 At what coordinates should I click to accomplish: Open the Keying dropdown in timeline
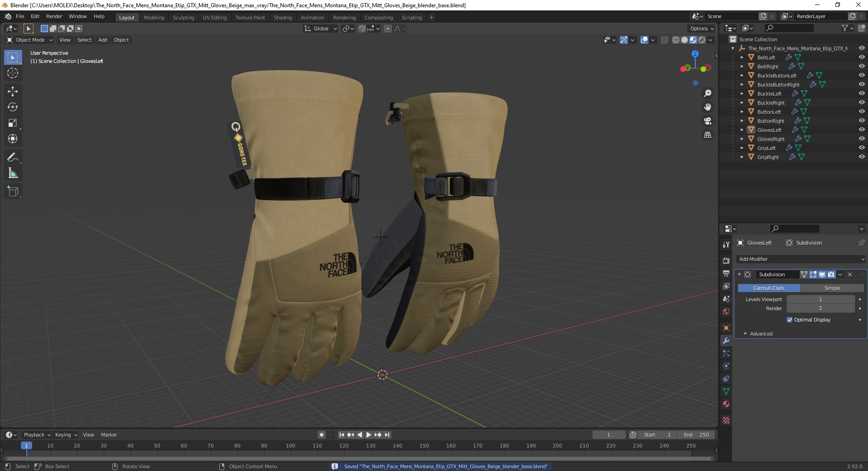pos(66,435)
